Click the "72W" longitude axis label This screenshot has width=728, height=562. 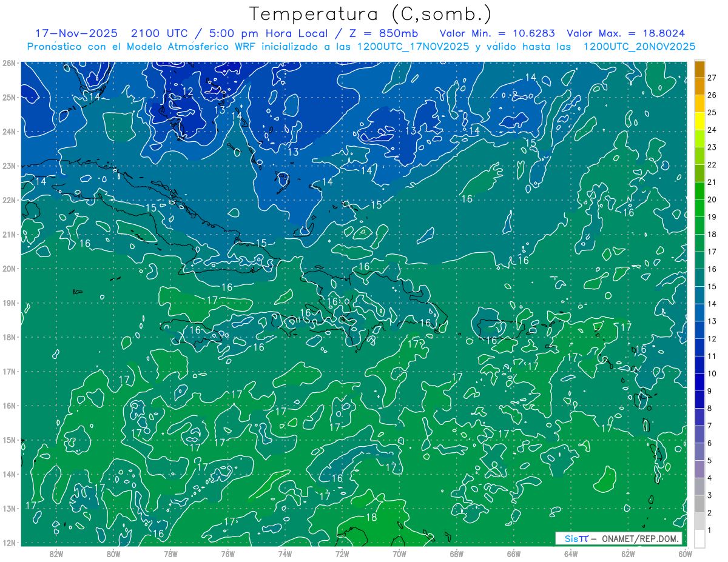342,554
